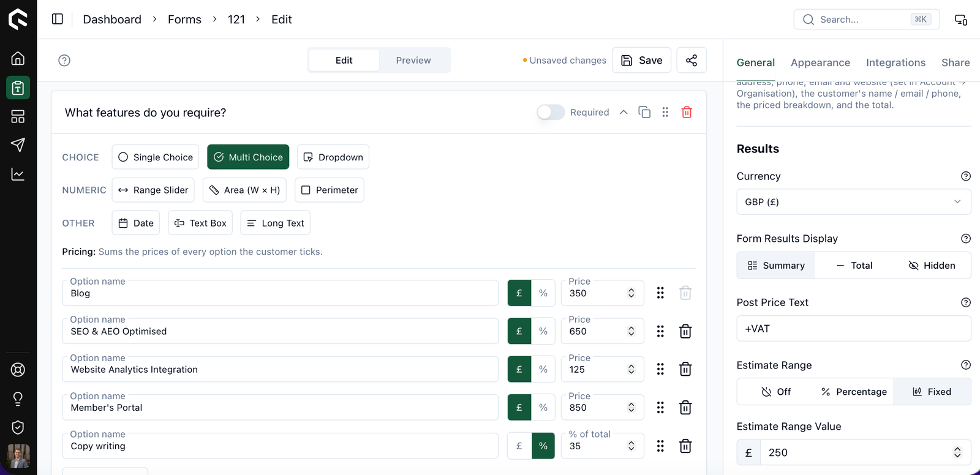This screenshot has width=980, height=475.
Task: Show help for Estimate Range
Action: [x=966, y=365]
